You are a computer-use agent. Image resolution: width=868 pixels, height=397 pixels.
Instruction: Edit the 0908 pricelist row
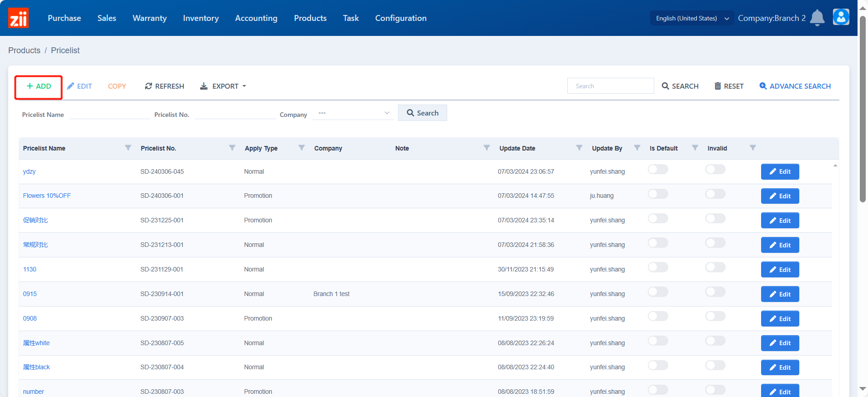coord(780,319)
